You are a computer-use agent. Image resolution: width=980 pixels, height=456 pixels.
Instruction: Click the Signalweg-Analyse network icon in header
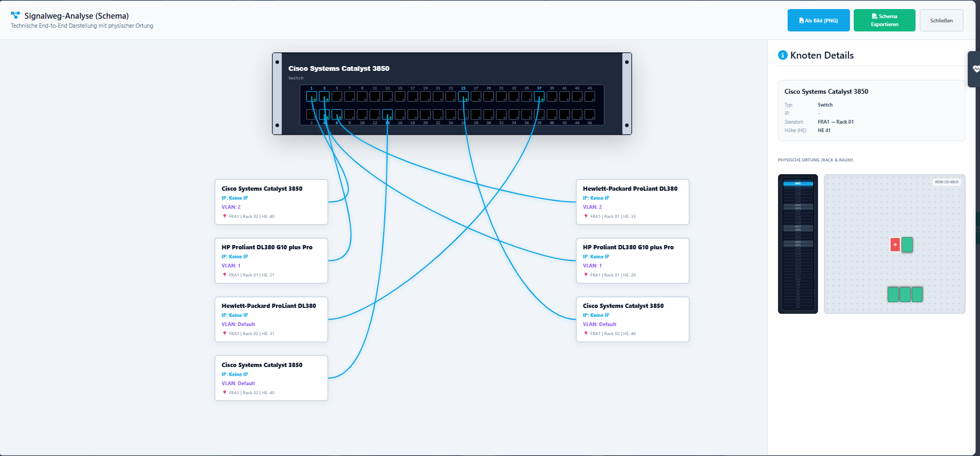coord(15,15)
